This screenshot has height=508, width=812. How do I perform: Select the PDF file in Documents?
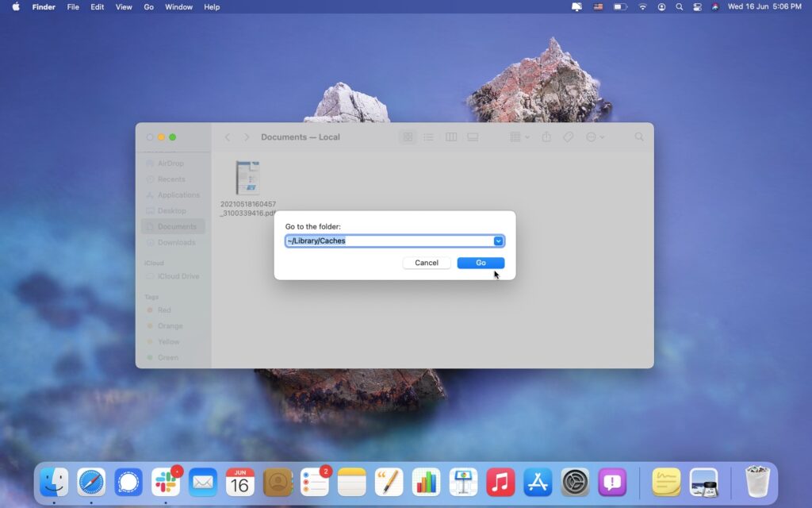coord(247,176)
